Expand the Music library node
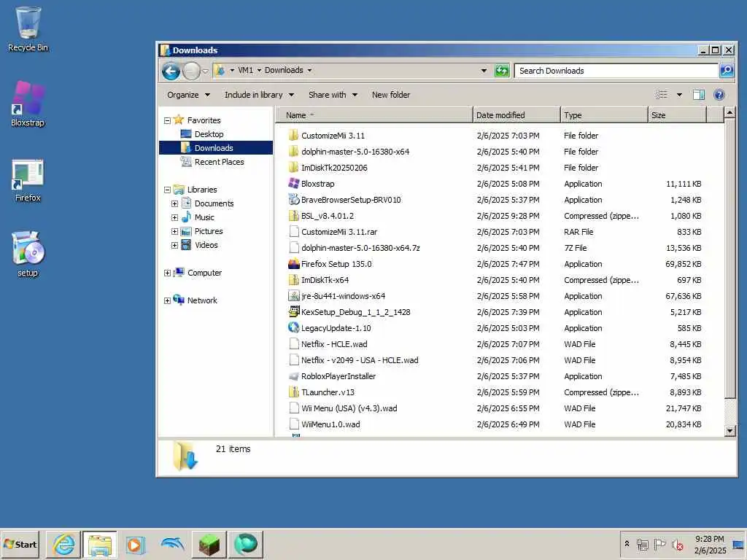The width and height of the screenshot is (747, 560). click(x=175, y=217)
